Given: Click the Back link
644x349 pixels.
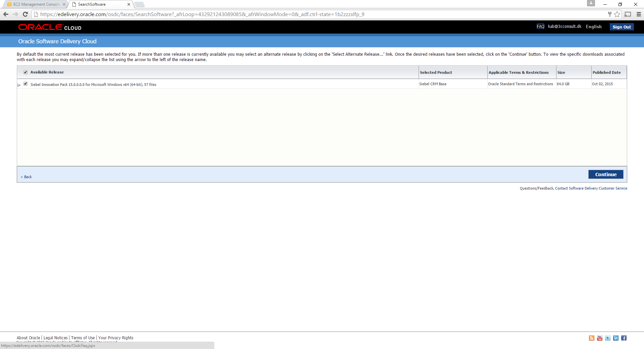Looking at the screenshot, I should 26,177.
